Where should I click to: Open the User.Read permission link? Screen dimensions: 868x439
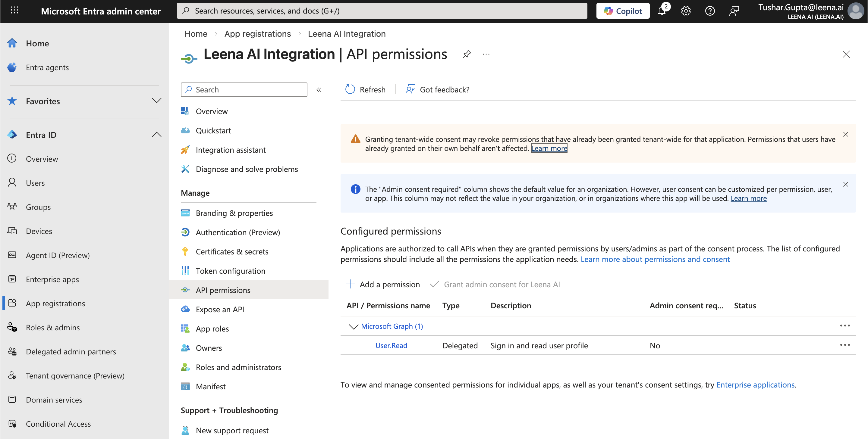[x=391, y=345]
